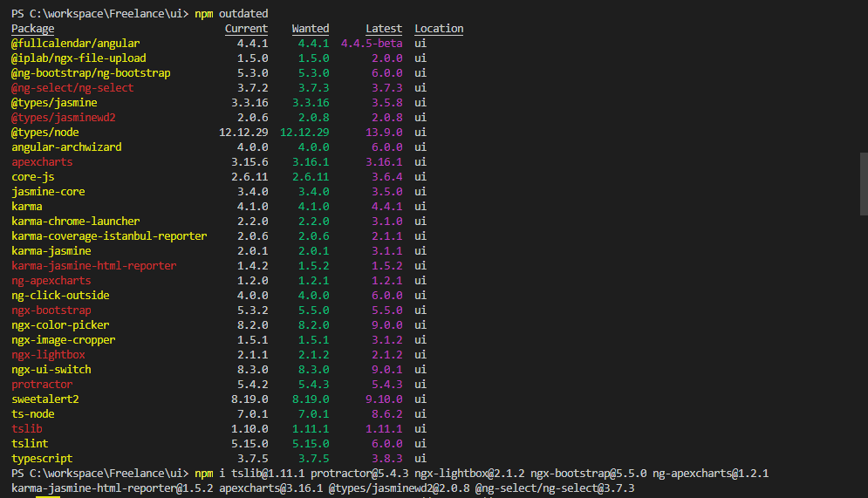
Task: Click the '@ng-bootstrap/ng-bootstrap' package name
Action: (91, 73)
